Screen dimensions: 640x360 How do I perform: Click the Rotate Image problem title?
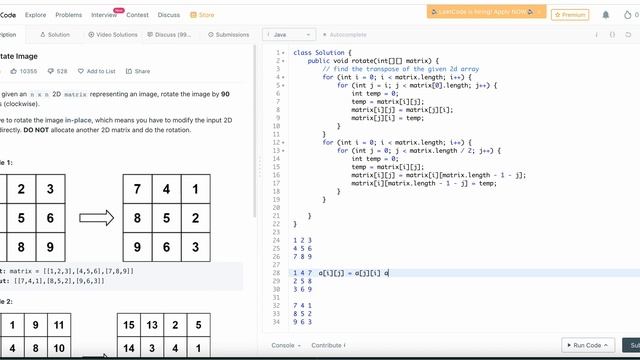coord(19,56)
